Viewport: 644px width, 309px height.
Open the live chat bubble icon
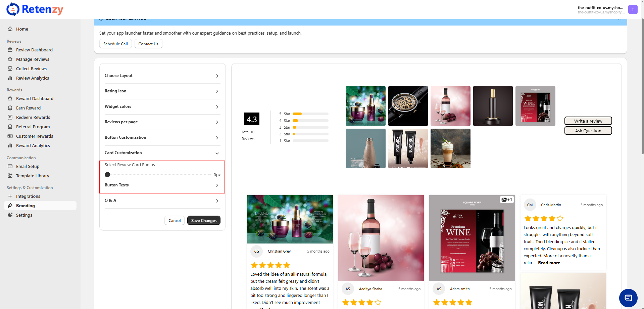628,298
